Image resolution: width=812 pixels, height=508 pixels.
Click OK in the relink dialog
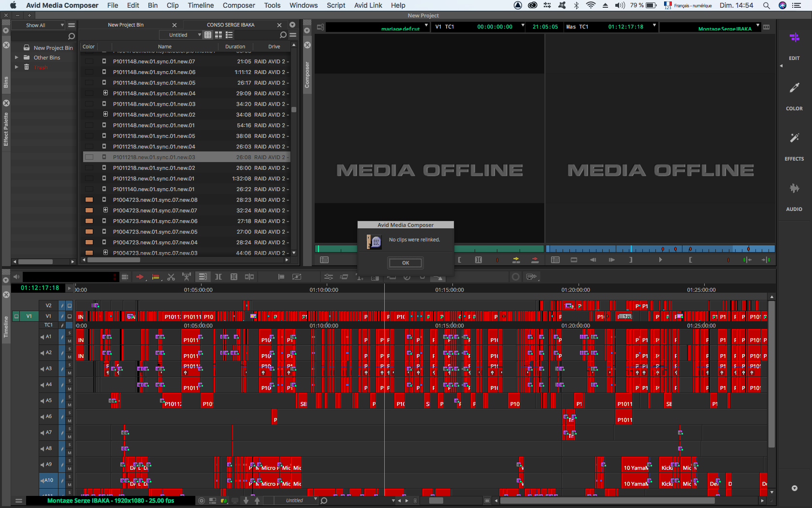tap(405, 263)
